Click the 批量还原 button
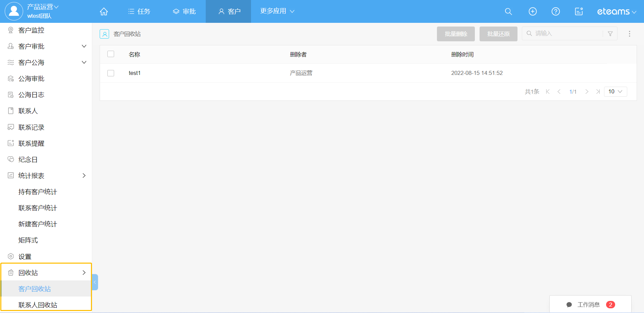The height and width of the screenshot is (313, 644). tap(498, 34)
